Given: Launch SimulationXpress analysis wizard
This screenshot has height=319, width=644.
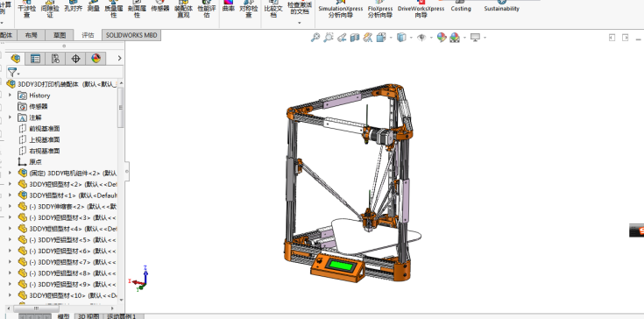Looking at the screenshot, I should (x=341, y=9).
